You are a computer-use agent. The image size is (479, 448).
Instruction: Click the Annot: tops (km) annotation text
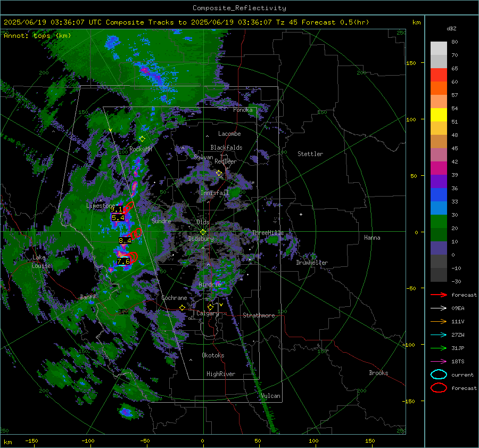37,36
